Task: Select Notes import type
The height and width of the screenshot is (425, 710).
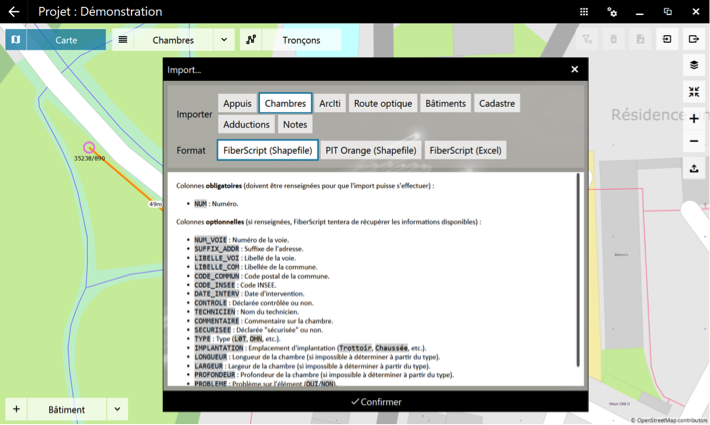Action: click(x=295, y=124)
